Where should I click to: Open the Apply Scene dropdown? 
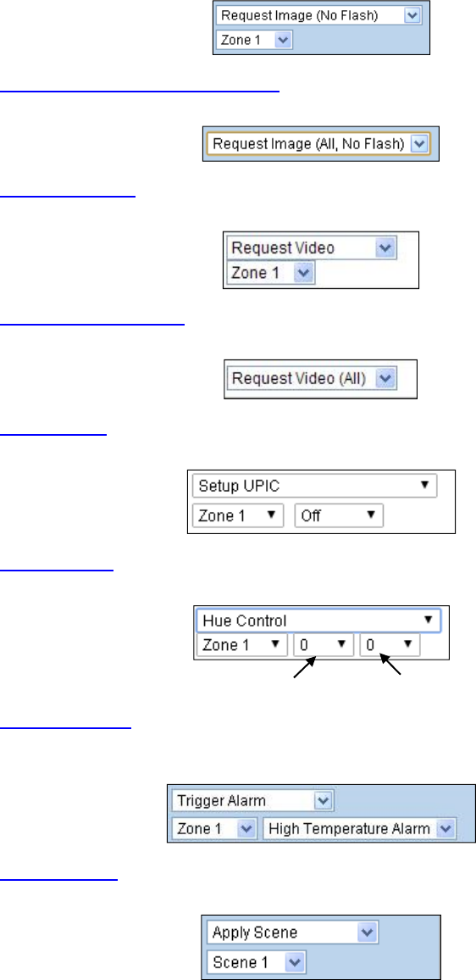pos(292,932)
